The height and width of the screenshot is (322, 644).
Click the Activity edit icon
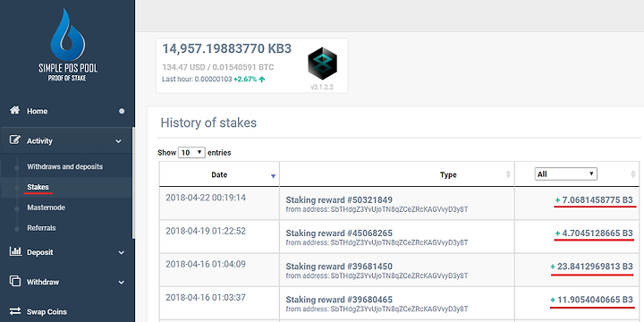(15, 140)
